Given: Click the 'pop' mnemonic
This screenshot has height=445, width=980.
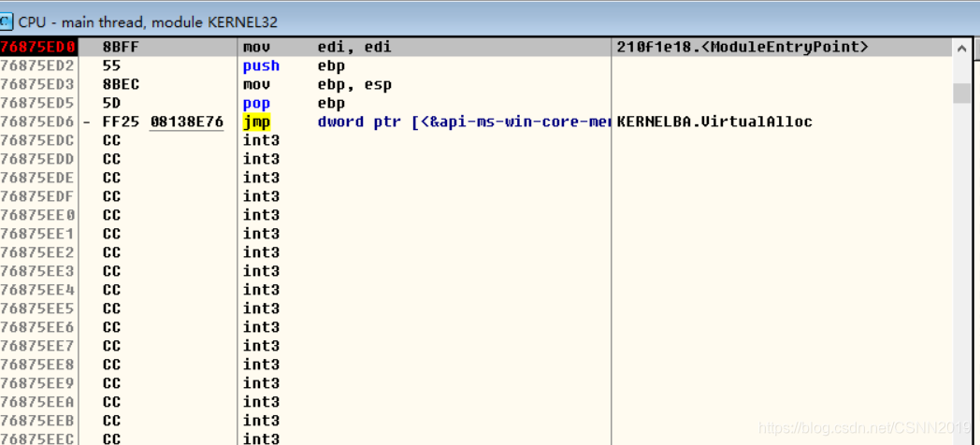Looking at the screenshot, I should (256, 103).
